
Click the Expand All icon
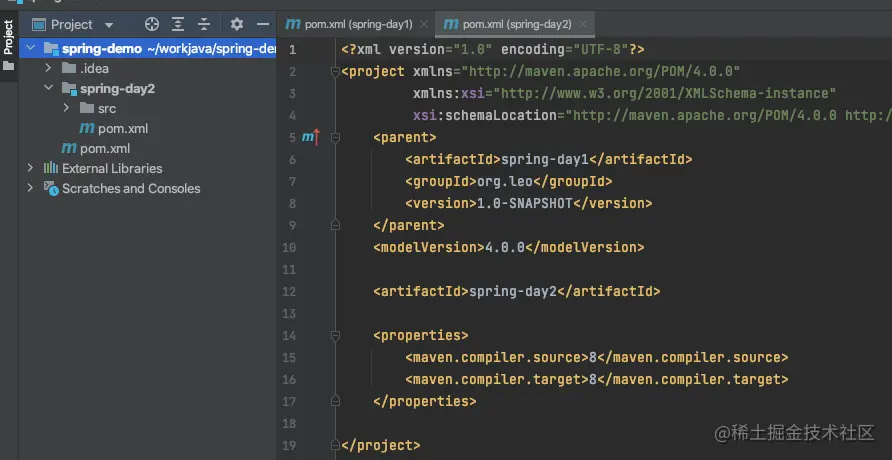pos(178,24)
